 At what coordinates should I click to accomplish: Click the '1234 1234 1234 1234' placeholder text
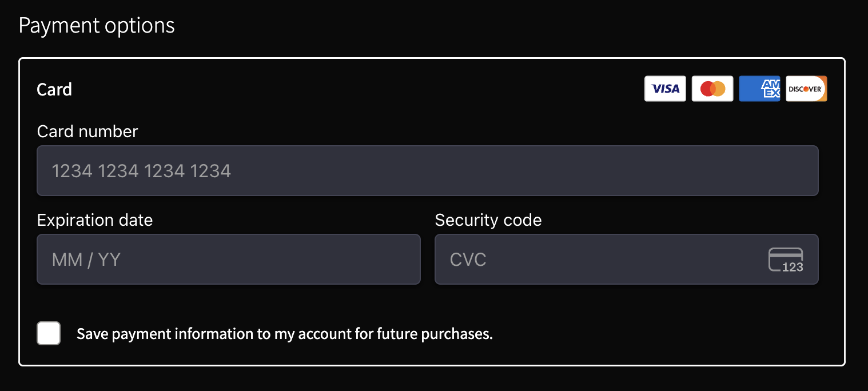click(x=141, y=171)
